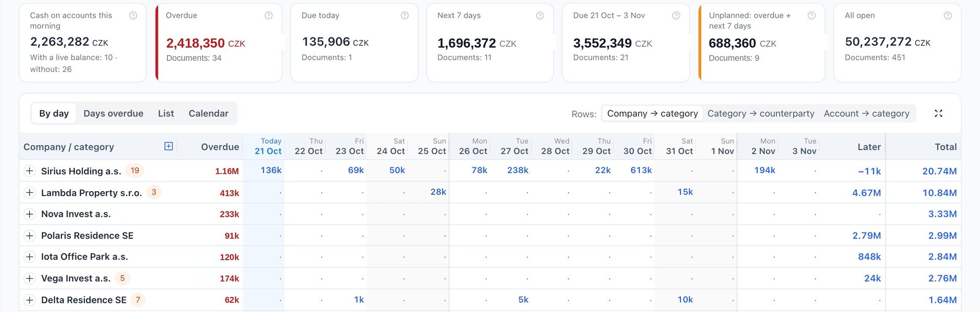Switch to Days overdue tab
980x312 pixels.
pyautogui.click(x=113, y=113)
